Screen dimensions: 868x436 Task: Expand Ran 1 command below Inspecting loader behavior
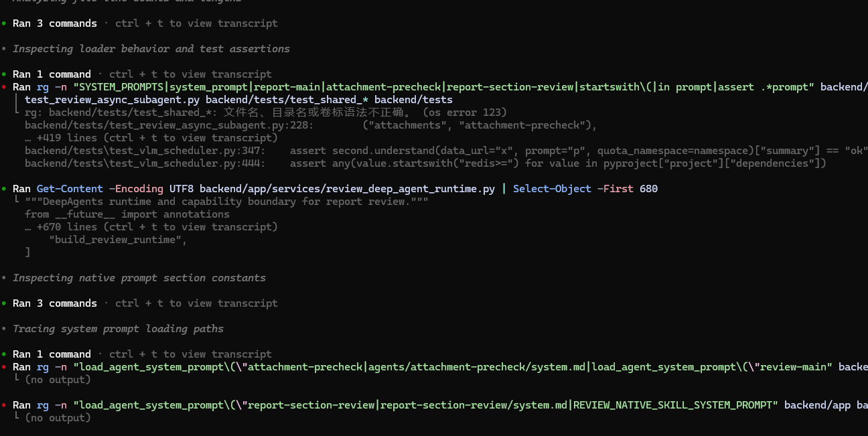[52, 74]
